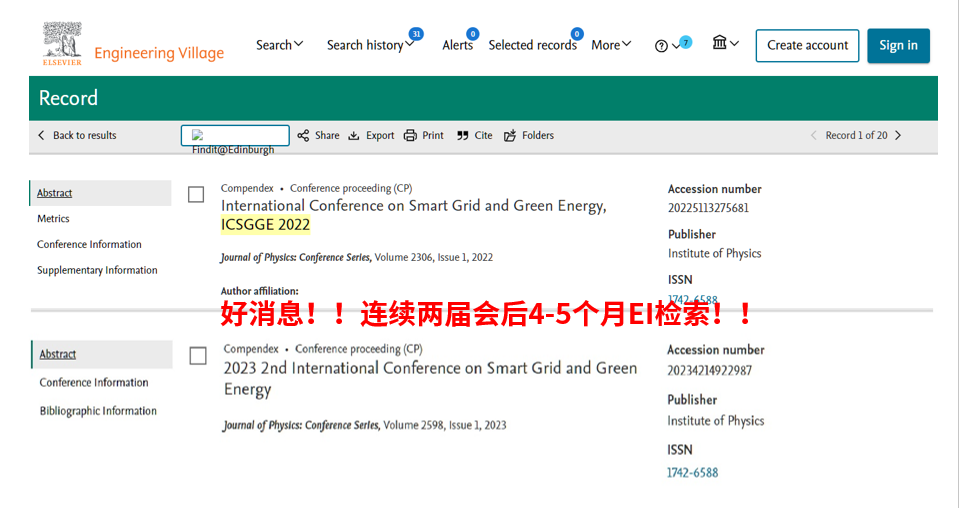Expand the chevron beside the institution icon

point(735,43)
